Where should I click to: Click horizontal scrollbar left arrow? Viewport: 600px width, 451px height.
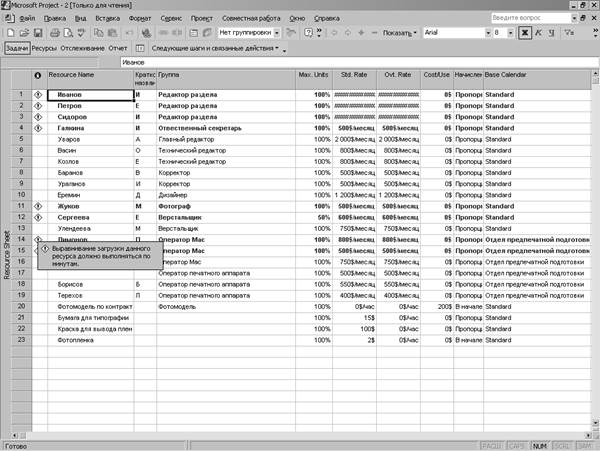click(x=15, y=435)
